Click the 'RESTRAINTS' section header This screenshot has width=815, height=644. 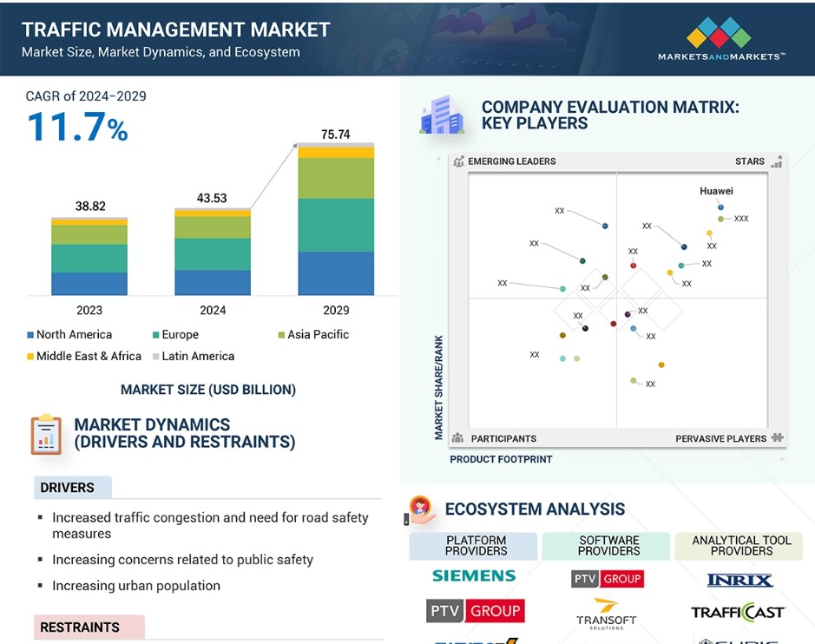pyautogui.click(x=80, y=628)
